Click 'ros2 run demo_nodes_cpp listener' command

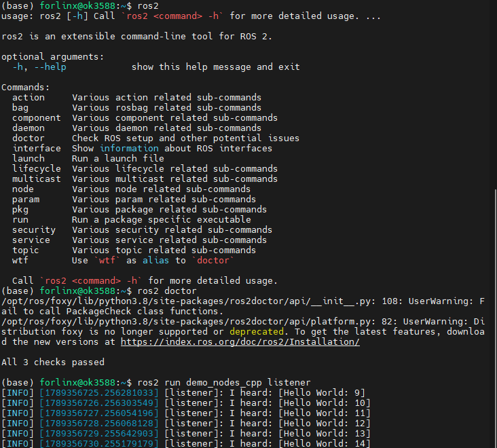pyautogui.click(x=224, y=382)
